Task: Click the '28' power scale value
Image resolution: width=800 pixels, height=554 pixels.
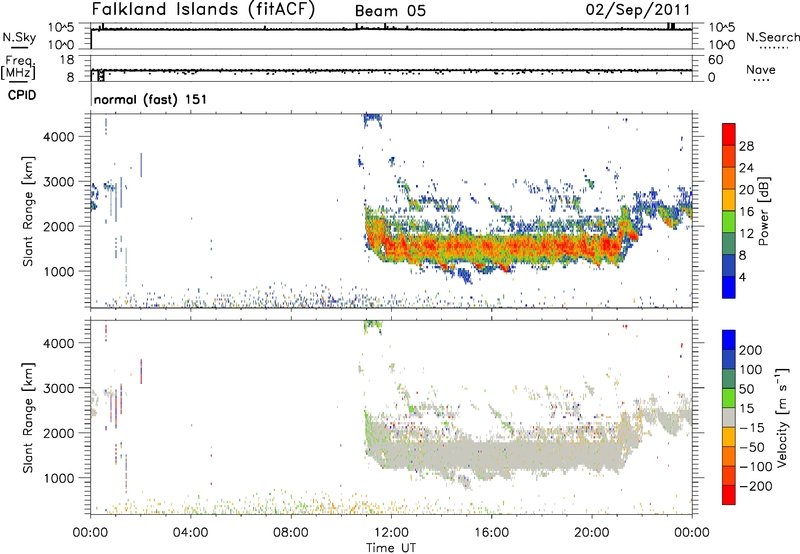Action: [x=746, y=146]
